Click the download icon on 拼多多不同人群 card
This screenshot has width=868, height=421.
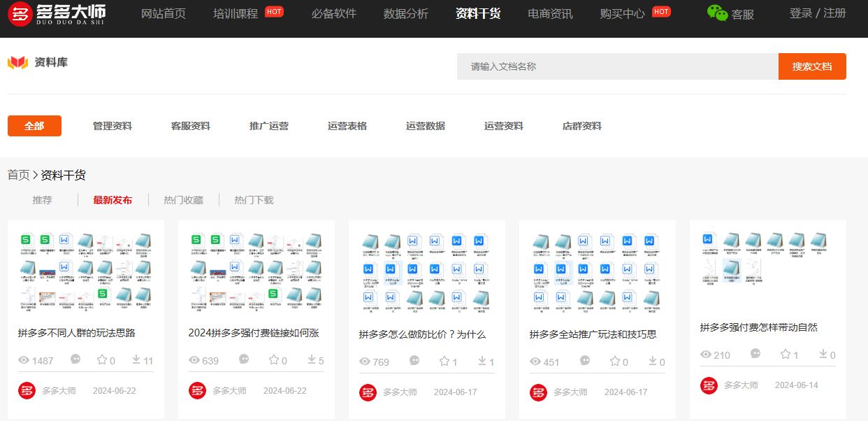coord(136,359)
